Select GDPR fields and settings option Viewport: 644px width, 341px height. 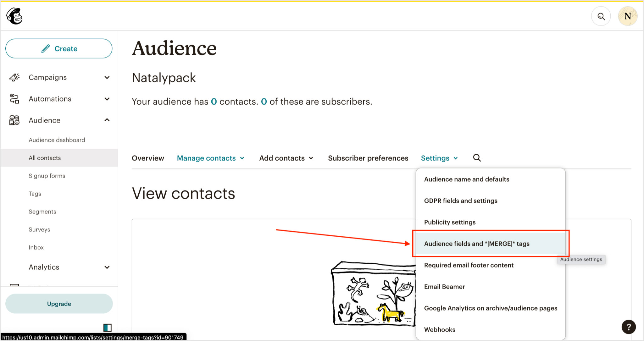tap(461, 201)
